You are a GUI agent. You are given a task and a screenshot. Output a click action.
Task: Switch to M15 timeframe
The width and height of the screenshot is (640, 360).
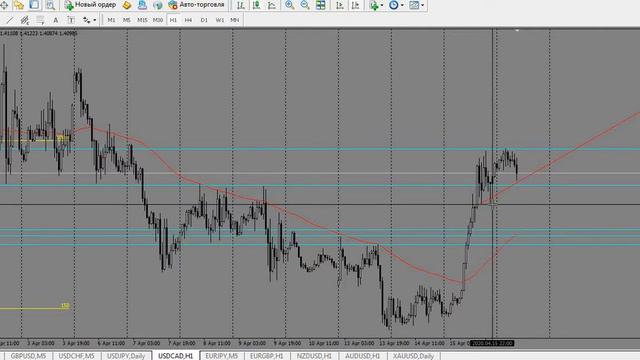pyautogui.click(x=142, y=20)
